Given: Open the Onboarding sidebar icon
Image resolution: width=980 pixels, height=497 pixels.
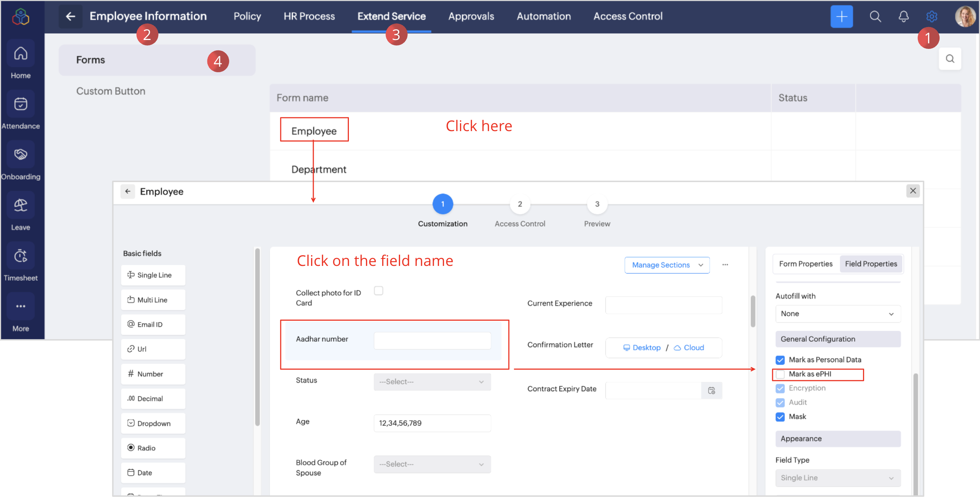Looking at the screenshot, I should pos(20,154).
